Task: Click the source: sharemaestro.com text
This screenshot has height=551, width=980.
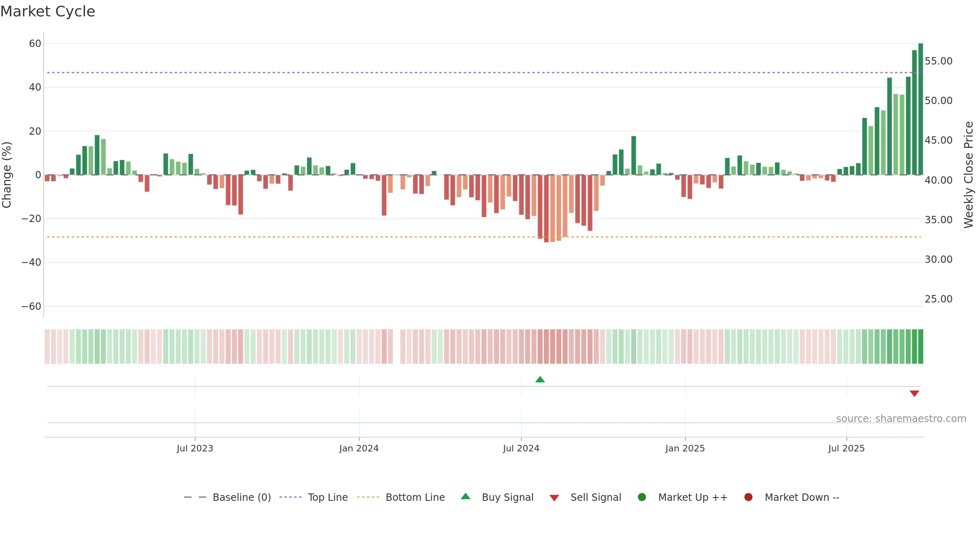Action: [x=901, y=419]
